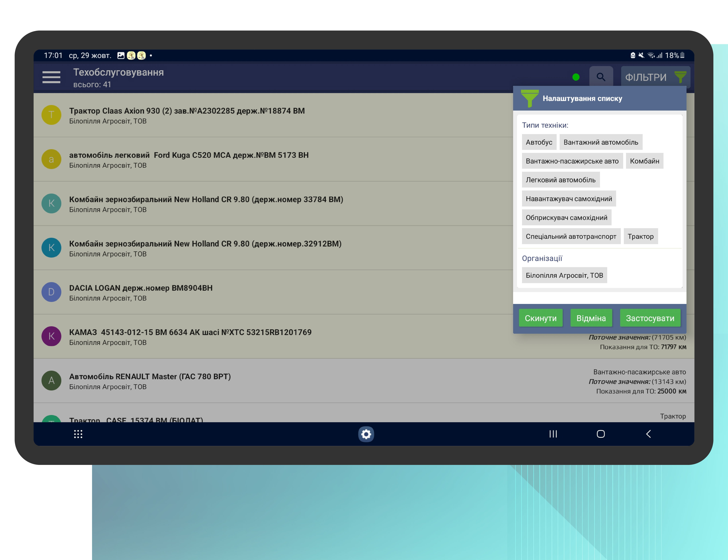
Task: Open the hamburger navigation menu
Action: pos(51,77)
